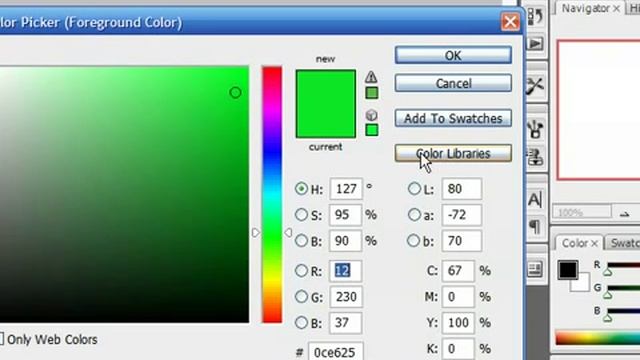This screenshot has width=640, height=360.
Task: Click the a value field showing -72
Action: tap(462, 215)
